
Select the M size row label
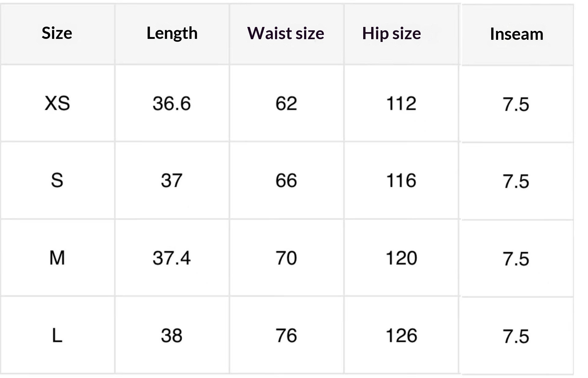[57, 258]
